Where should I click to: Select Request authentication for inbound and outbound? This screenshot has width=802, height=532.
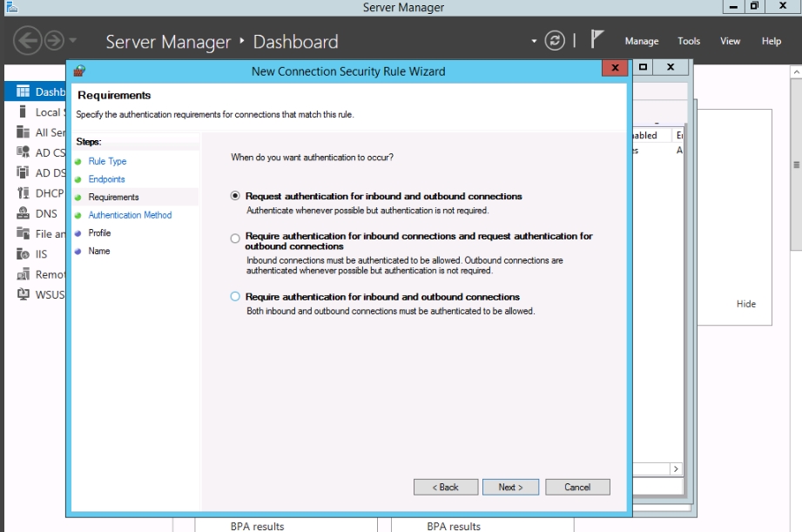(x=235, y=197)
